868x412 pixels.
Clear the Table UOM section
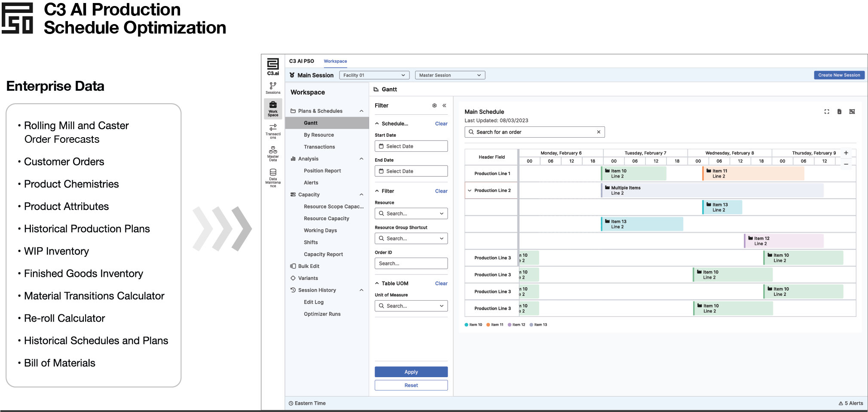pos(441,283)
